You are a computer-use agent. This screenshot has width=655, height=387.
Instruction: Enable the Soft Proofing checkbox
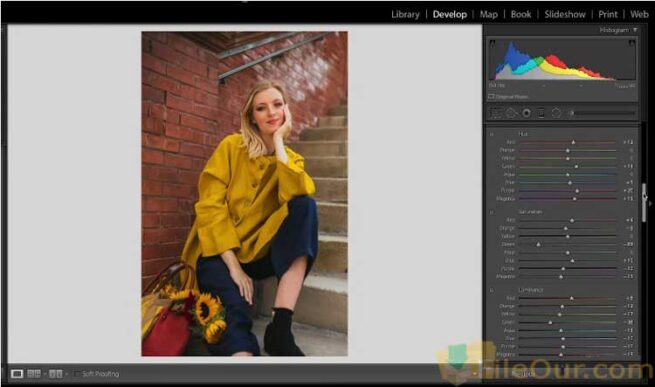click(76, 374)
